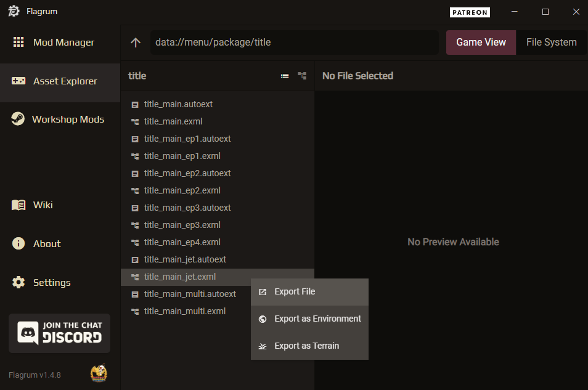This screenshot has height=390, width=588.
Task: Minimize the Flagrum window
Action: click(x=515, y=12)
